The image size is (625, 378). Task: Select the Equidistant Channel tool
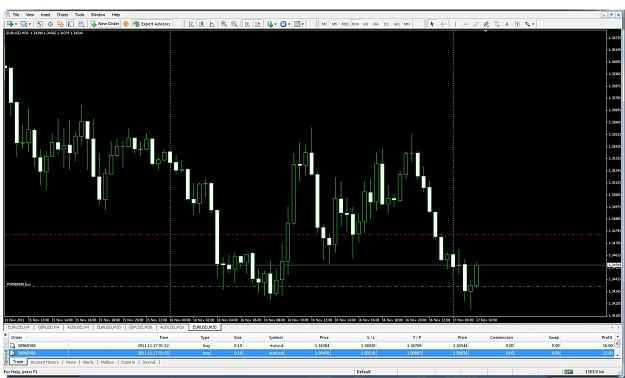(x=486, y=24)
